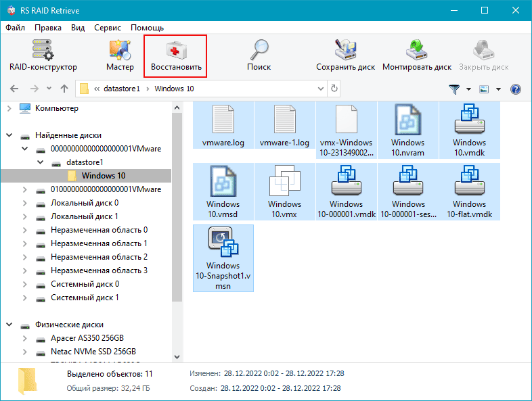Refresh the current folder listing

334,89
